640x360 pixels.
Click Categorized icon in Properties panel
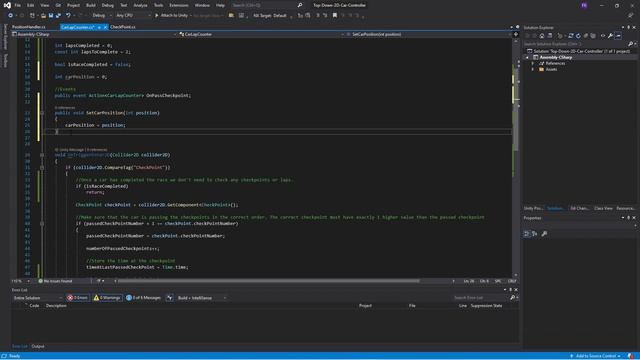coord(527,233)
